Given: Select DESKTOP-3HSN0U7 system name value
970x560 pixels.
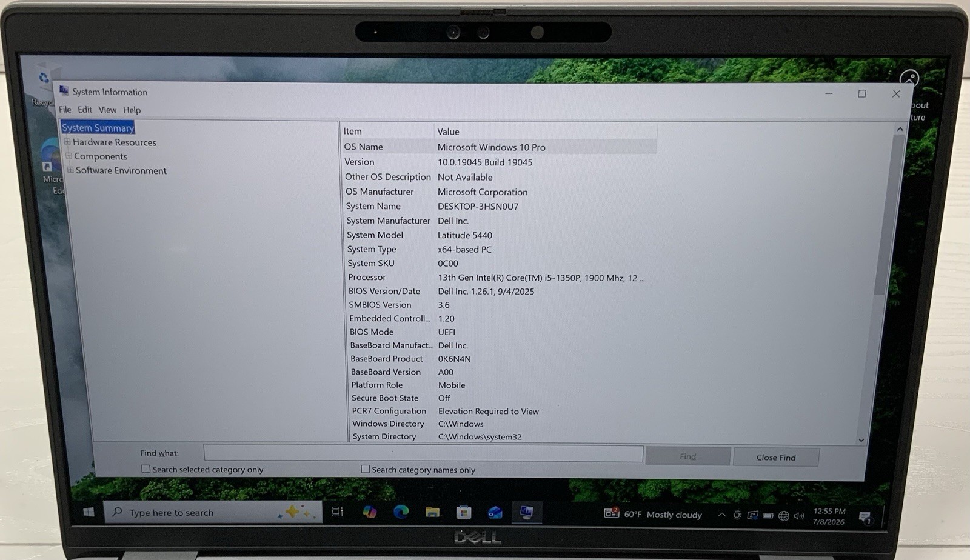Looking at the screenshot, I should tap(478, 206).
